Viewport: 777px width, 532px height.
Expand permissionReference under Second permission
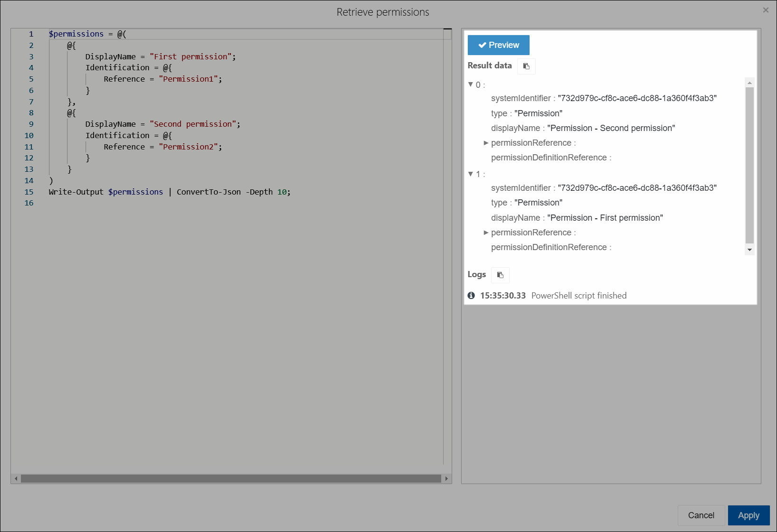point(486,143)
